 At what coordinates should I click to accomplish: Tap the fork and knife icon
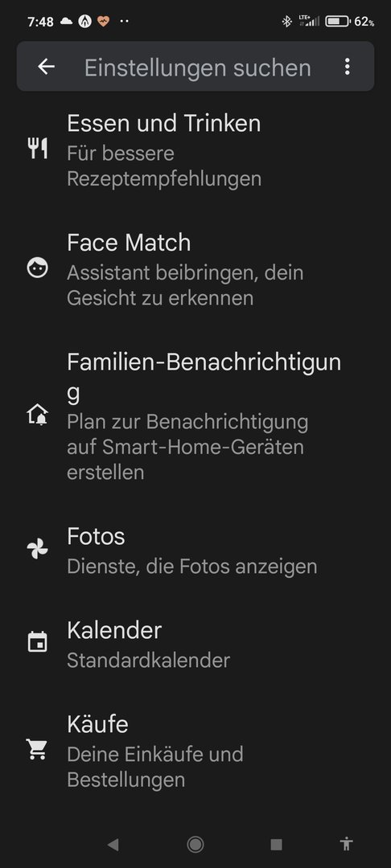(x=38, y=149)
